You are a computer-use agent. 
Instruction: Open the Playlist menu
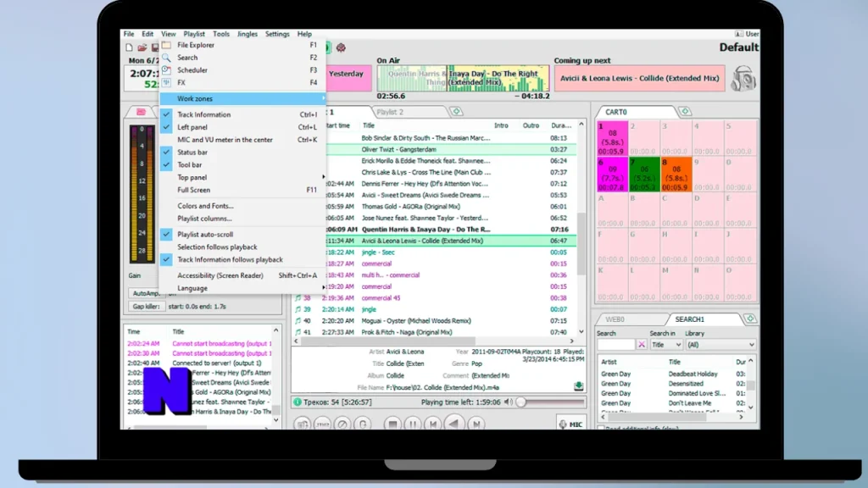click(x=194, y=34)
